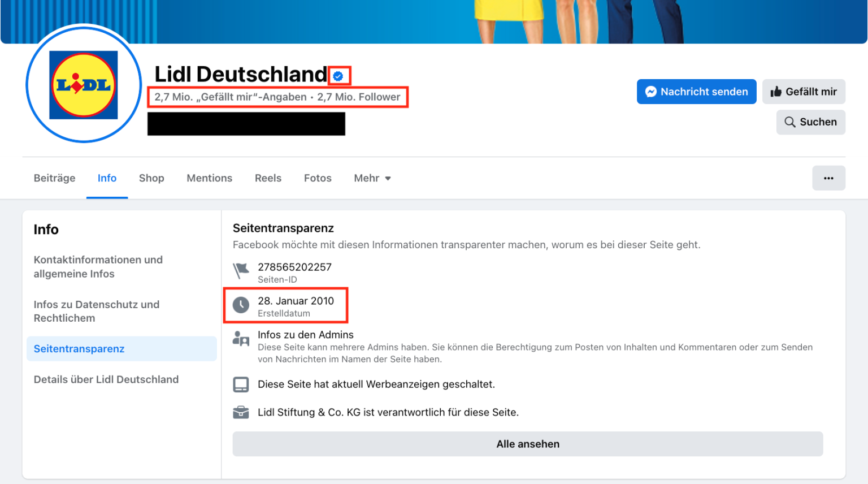Click the screen icon beside the Werbeanzeigen text
Screen dimensions: 868x484
(x=241, y=384)
